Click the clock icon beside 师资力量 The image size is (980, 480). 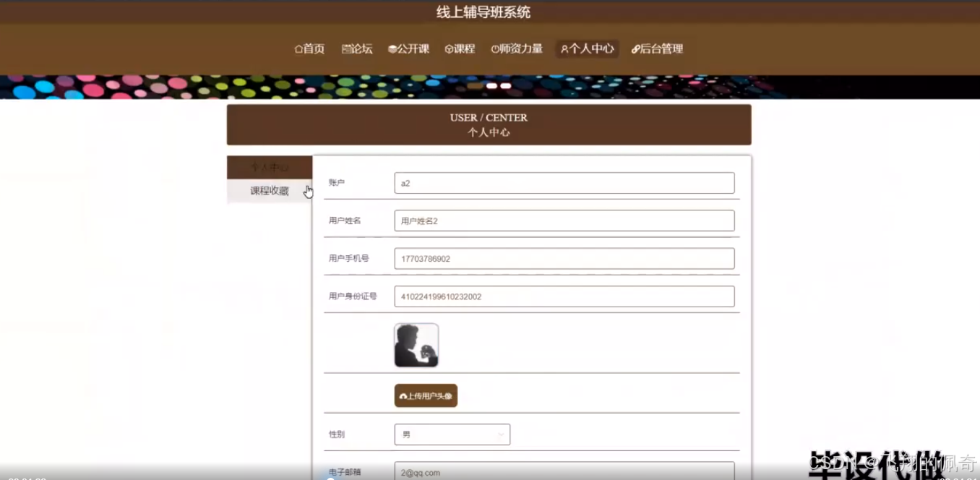pos(495,49)
